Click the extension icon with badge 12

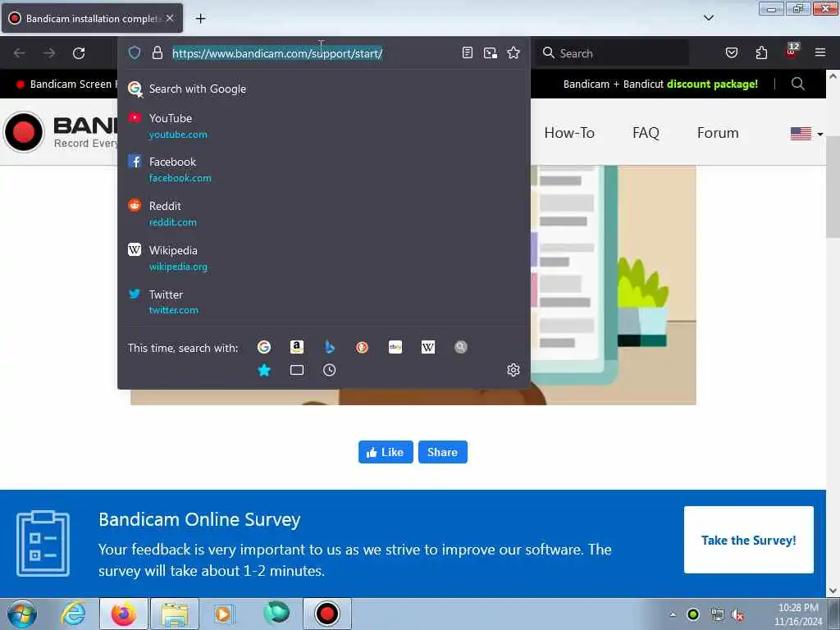(792, 52)
